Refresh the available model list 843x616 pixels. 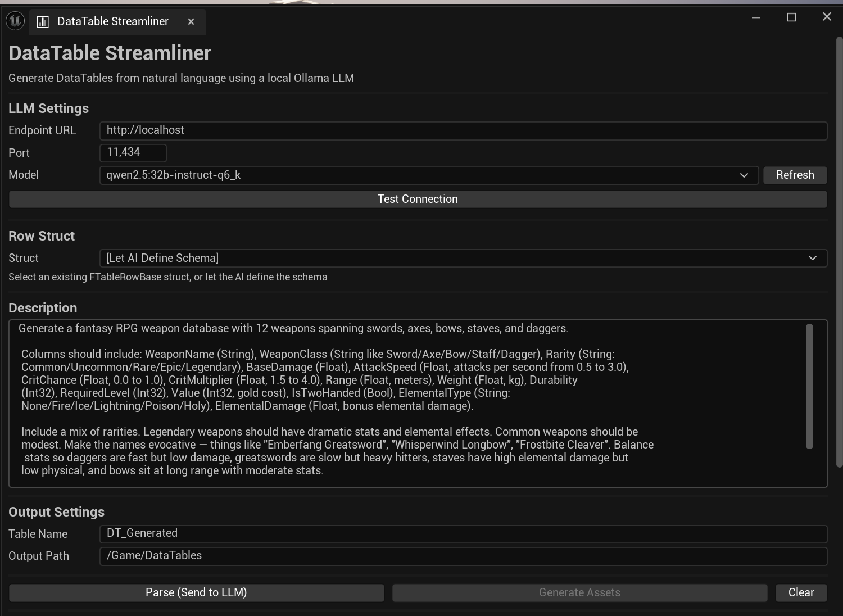pyautogui.click(x=795, y=175)
